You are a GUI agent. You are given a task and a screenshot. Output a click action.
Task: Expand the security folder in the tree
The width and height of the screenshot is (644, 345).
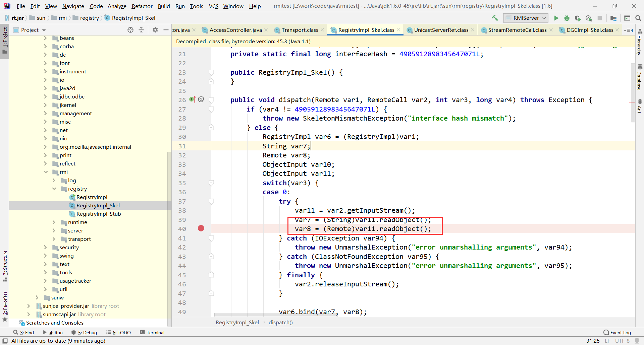pos(46,247)
